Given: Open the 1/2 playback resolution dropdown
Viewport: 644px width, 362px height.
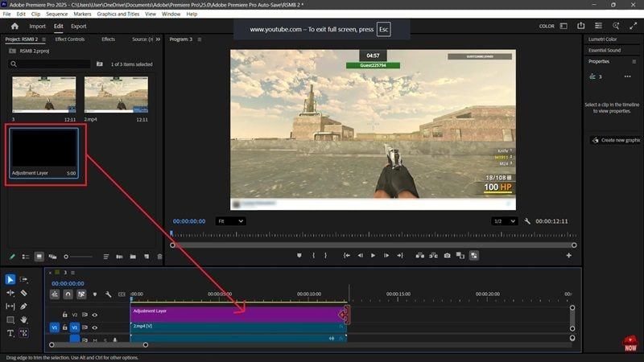Looking at the screenshot, I should (x=505, y=221).
